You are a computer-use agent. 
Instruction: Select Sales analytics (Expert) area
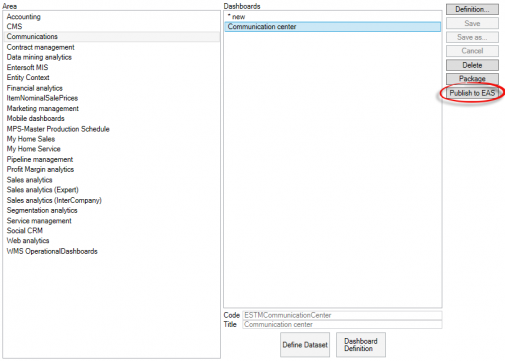(112, 190)
